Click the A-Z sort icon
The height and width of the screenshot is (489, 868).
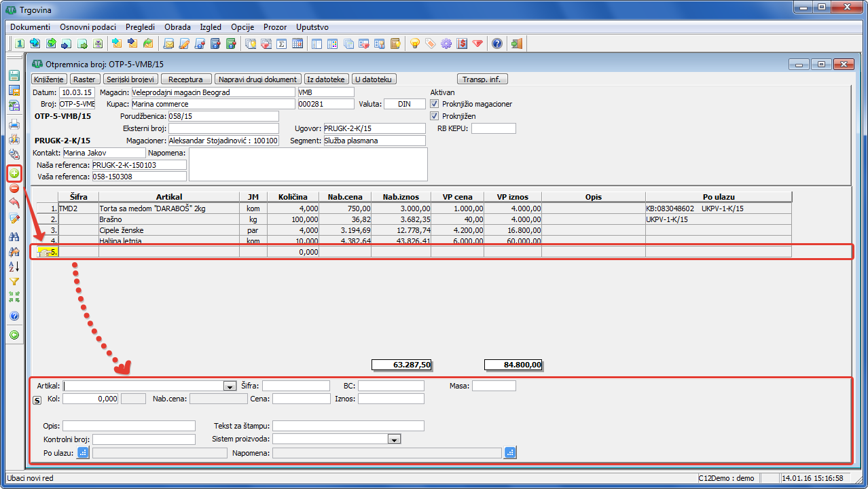point(14,266)
